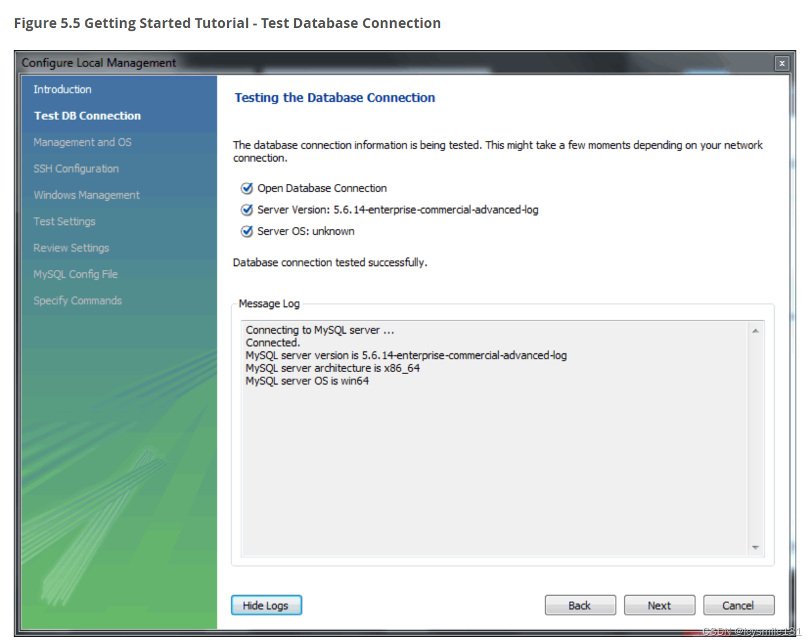Open the MySQL Config File step
The image size is (812, 644).
(76, 274)
